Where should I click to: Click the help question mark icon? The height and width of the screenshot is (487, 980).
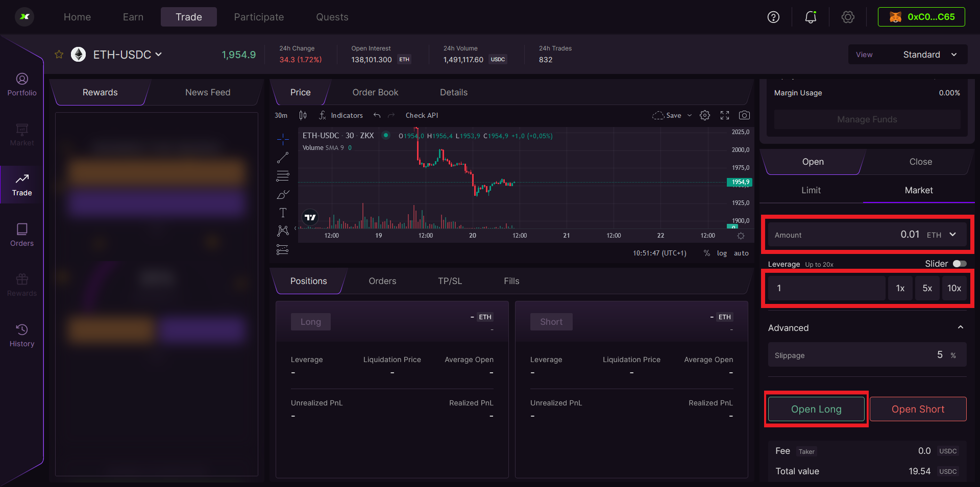[x=773, y=17]
